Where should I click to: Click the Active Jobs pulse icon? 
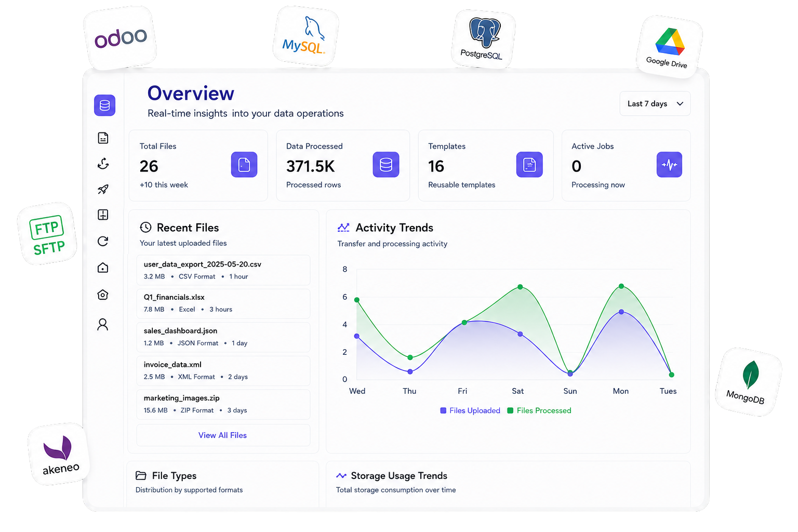click(669, 165)
